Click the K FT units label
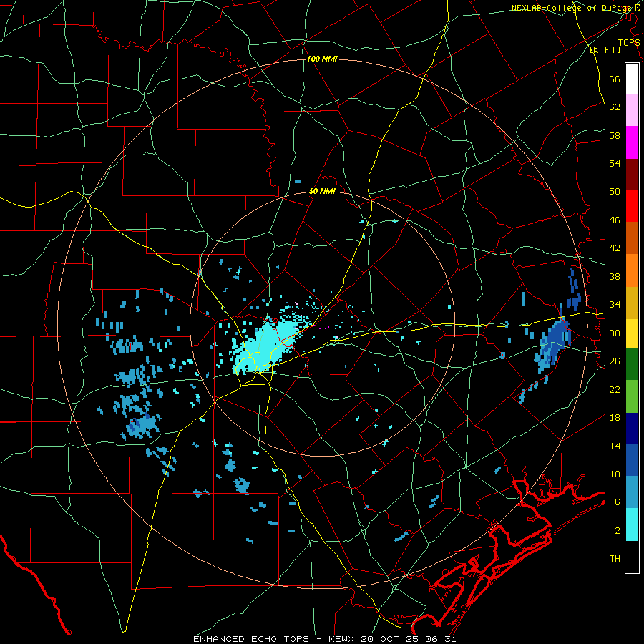 (x=605, y=50)
